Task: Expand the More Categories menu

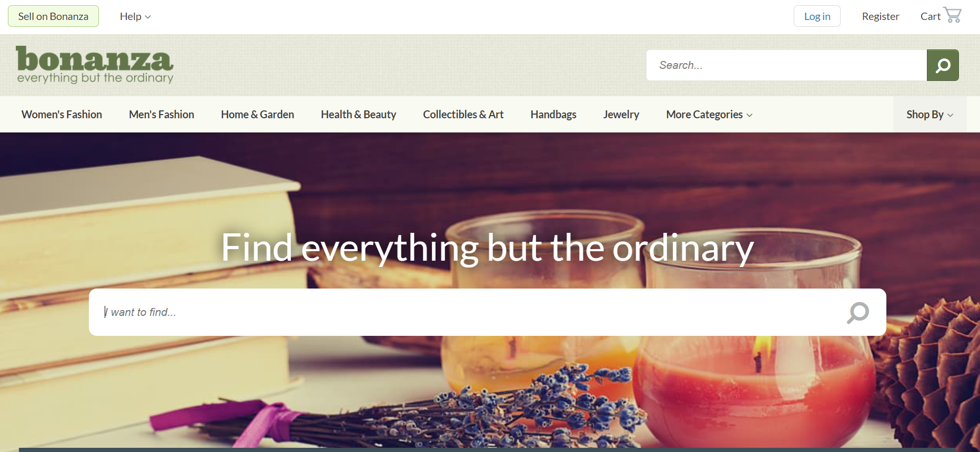Action: point(709,115)
